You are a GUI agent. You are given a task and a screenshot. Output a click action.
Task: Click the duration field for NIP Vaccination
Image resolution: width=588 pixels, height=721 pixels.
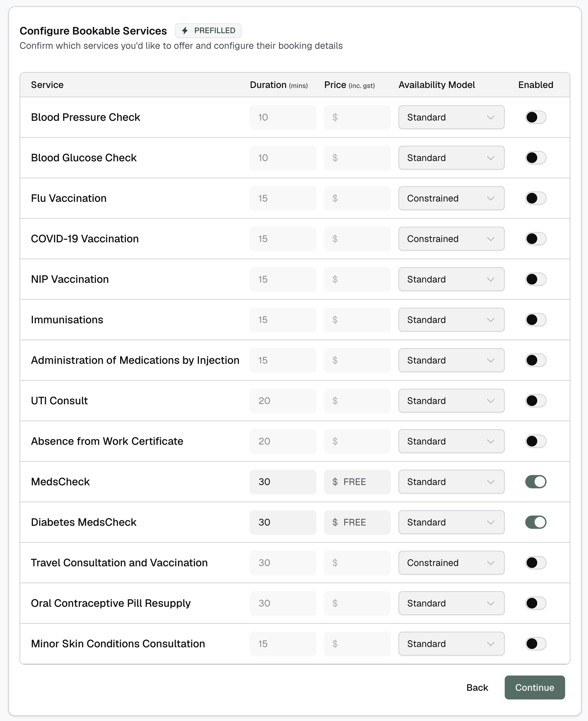pyautogui.click(x=283, y=279)
